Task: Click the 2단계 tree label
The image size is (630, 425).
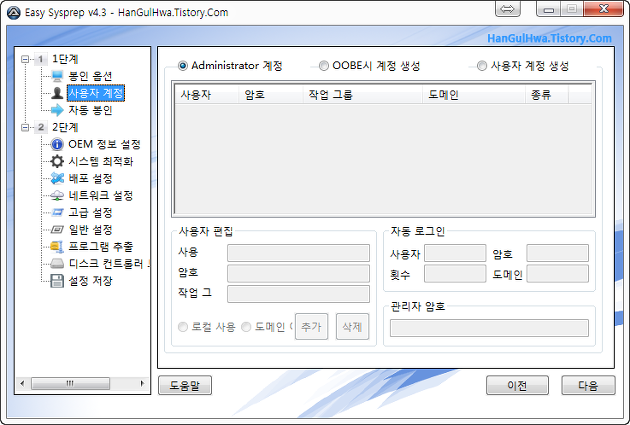Action: (x=65, y=127)
